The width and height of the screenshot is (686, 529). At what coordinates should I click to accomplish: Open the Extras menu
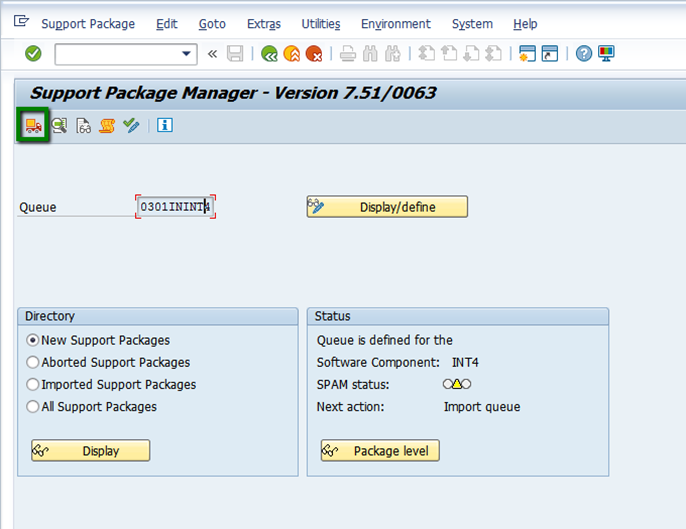(x=264, y=24)
